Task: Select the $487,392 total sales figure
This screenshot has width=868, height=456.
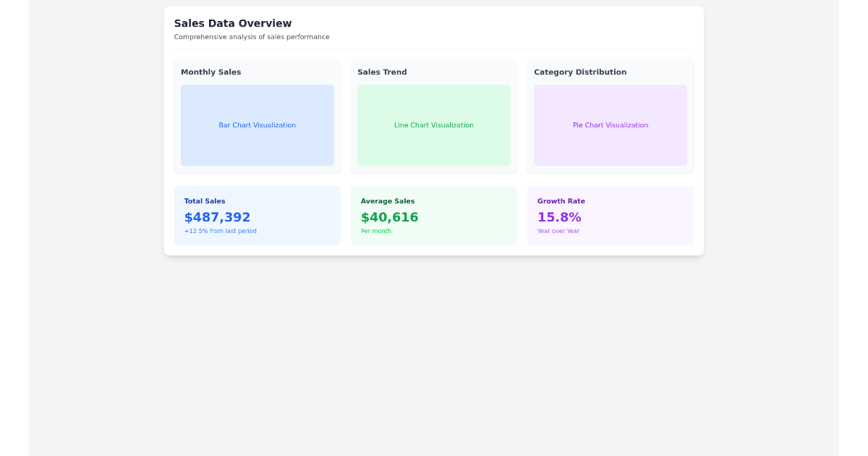Action: [x=217, y=216]
